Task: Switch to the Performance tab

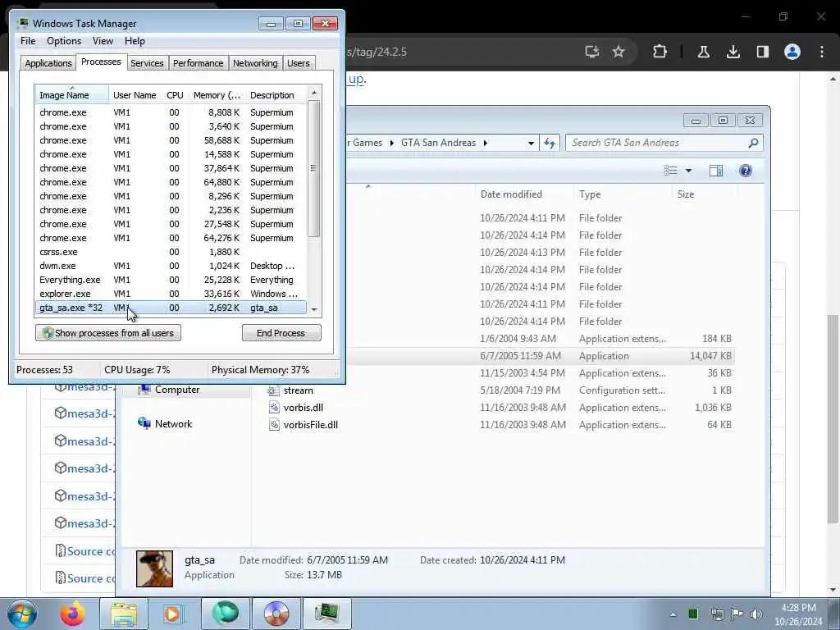Action: tap(198, 63)
